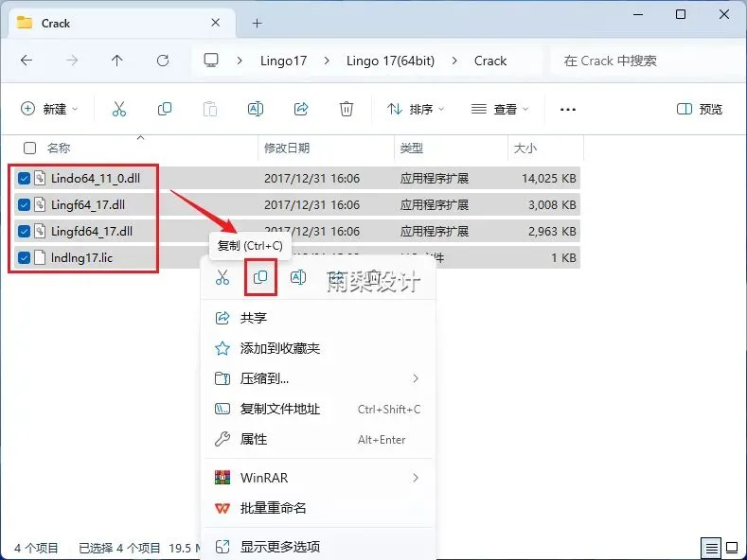Uncheck the Lingf64_17.dll checkbox

click(24, 204)
